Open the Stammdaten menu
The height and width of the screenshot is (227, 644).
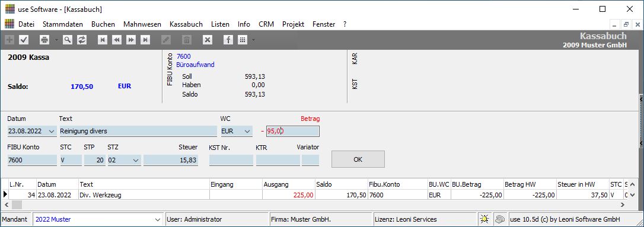point(63,24)
